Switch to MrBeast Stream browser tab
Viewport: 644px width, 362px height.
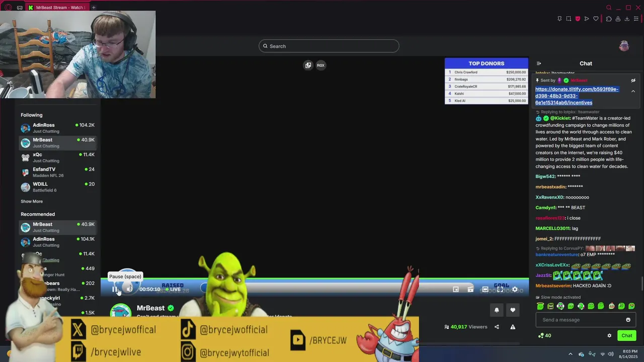[56, 8]
